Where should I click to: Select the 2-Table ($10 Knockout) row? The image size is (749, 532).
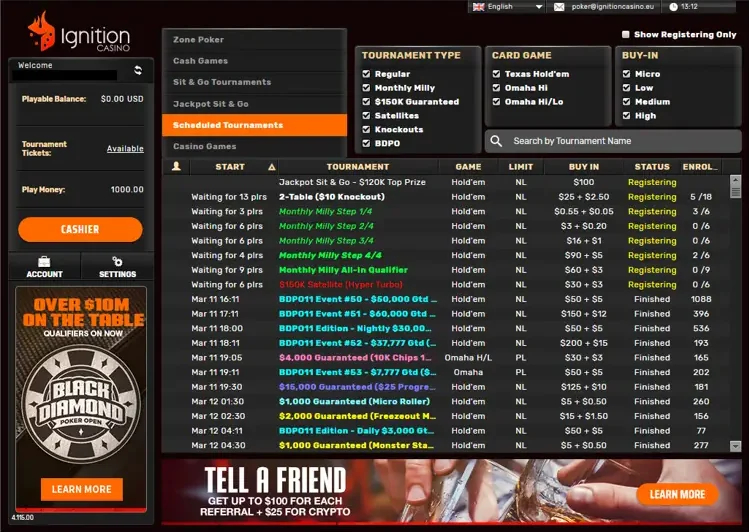(447, 197)
